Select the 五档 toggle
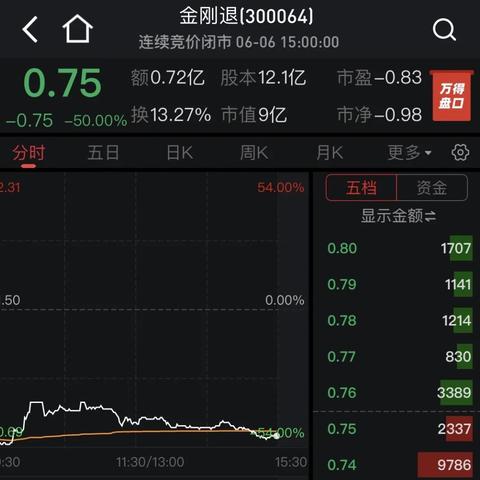The height and width of the screenshot is (480, 480). pyautogui.click(x=361, y=188)
